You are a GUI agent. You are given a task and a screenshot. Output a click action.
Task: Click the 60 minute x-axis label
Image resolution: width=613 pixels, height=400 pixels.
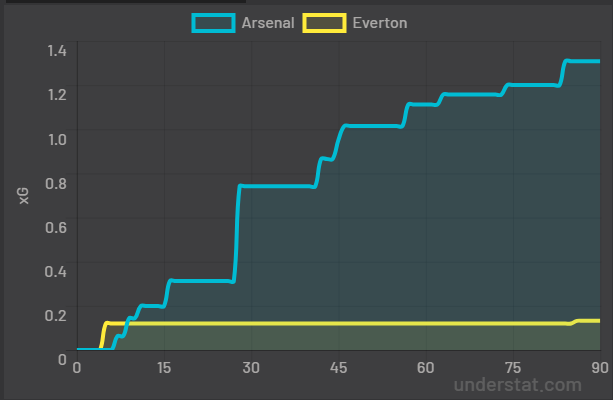coord(425,368)
